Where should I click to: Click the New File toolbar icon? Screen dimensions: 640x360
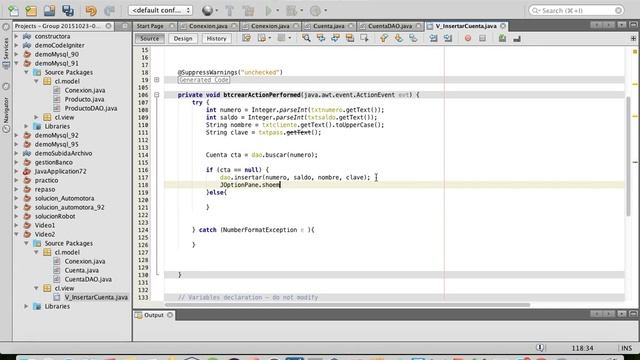click(x=13, y=11)
